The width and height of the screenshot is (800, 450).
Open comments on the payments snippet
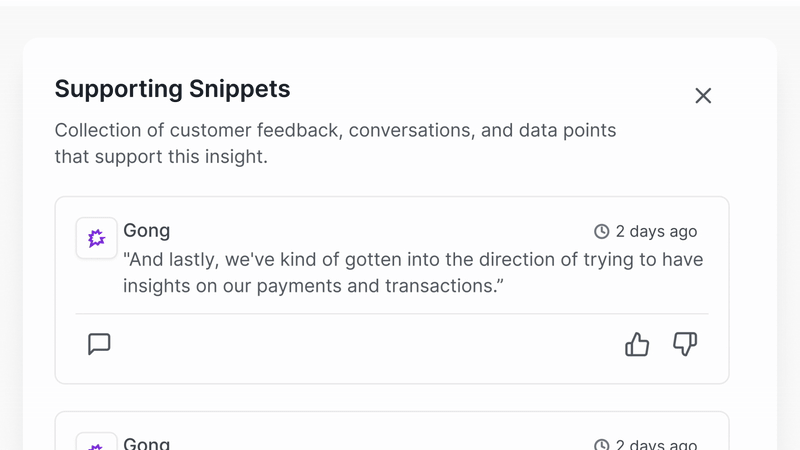coord(99,344)
